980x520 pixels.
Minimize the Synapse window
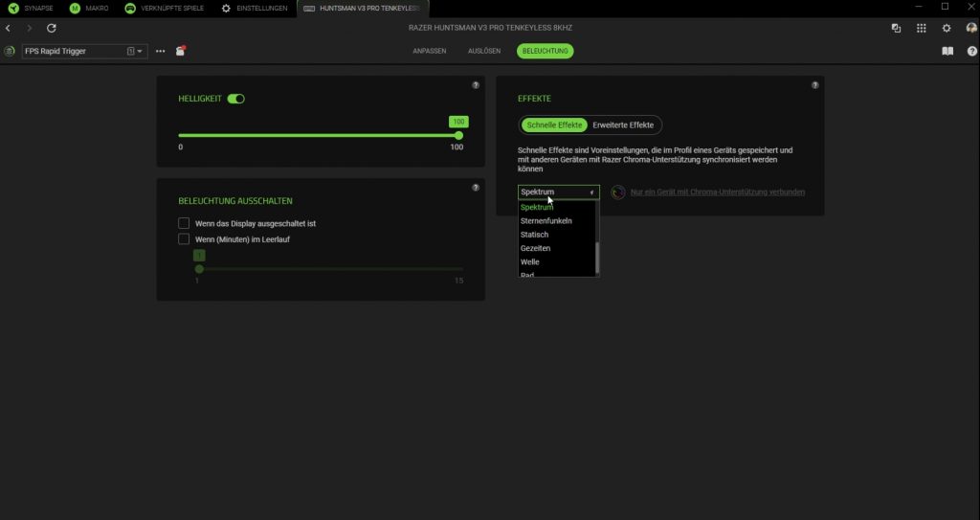click(x=919, y=7)
